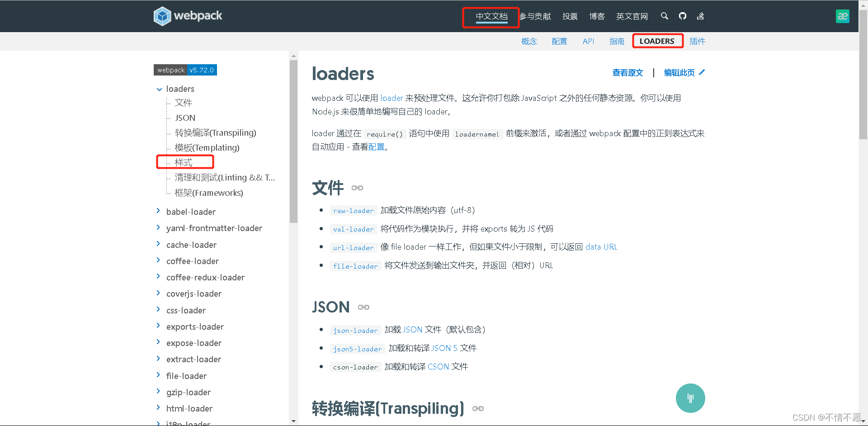
Task: Follow the CSON link
Action: 438,367
